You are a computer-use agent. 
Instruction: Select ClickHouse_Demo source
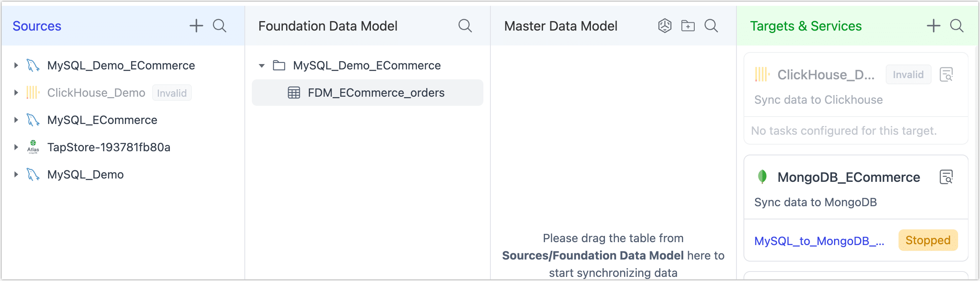point(96,93)
